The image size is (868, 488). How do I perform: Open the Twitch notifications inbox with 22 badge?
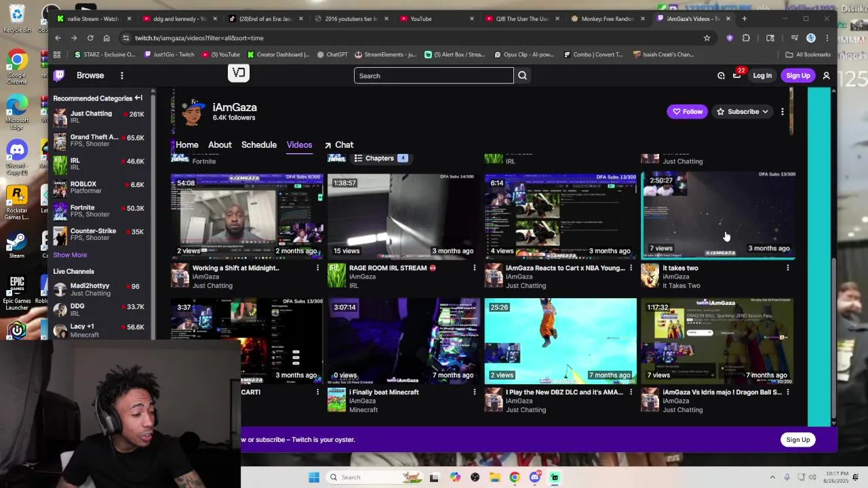click(737, 76)
